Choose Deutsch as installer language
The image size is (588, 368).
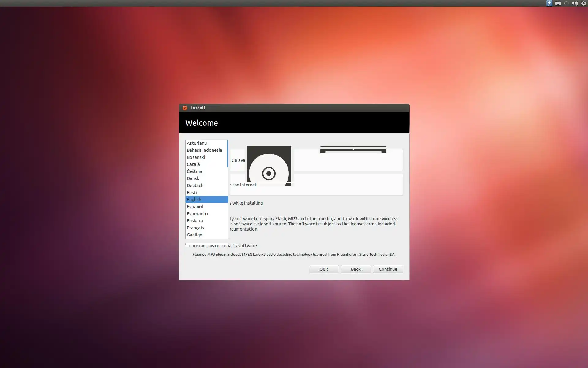195,186
